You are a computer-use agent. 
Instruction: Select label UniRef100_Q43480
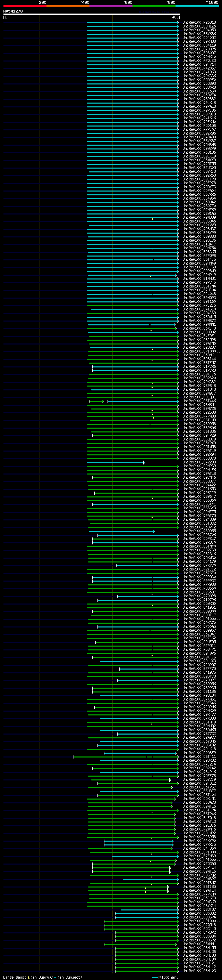click(x=199, y=137)
